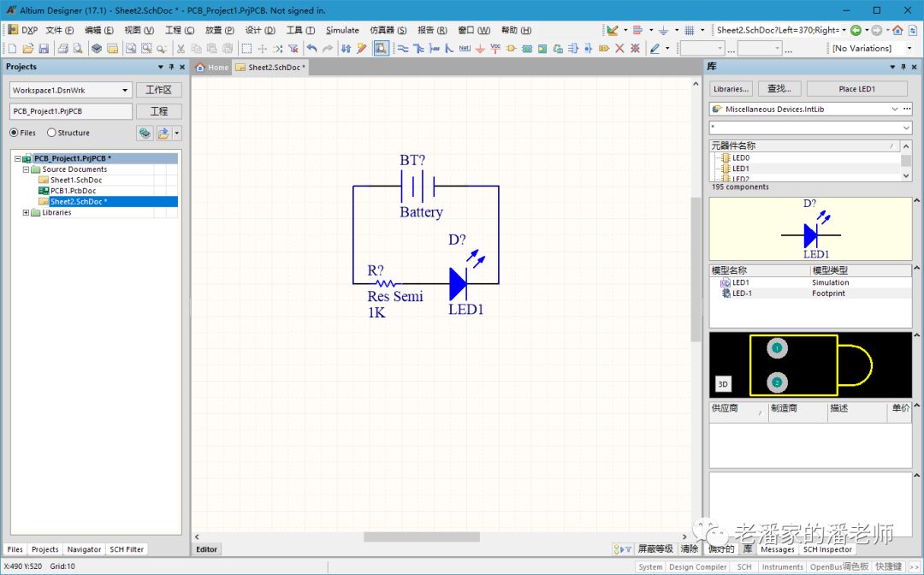924x575 pixels.
Task: Click the Home icon in navigation toolbar
Action: pyautogui.click(x=897, y=30)
